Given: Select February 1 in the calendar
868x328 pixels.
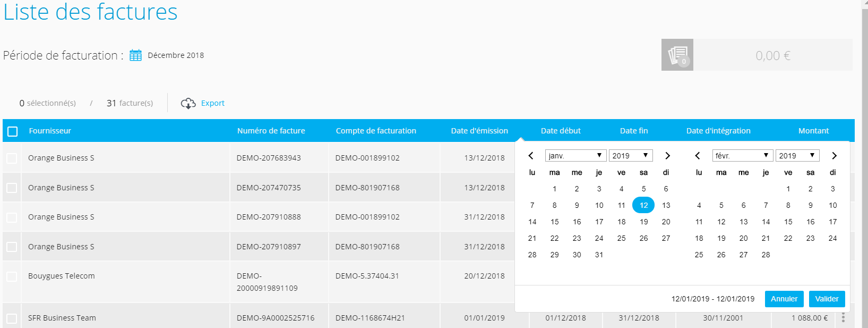Looking at the screenshot, I should pos(788,189).
